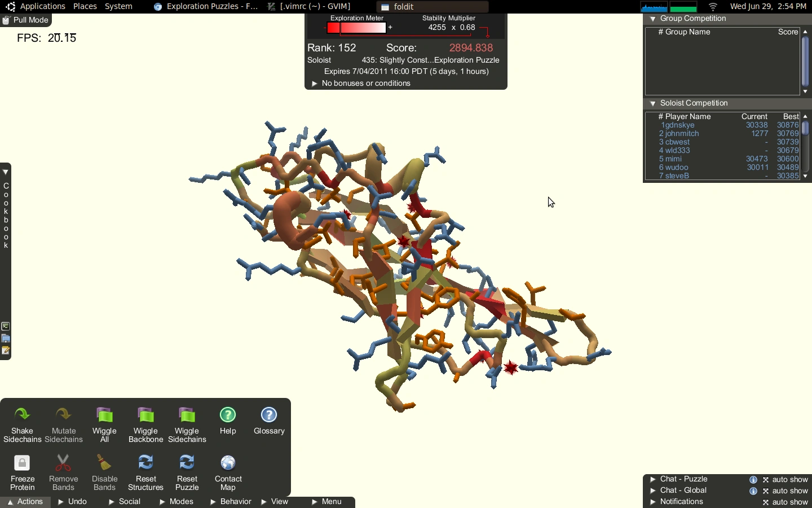The height and width of the screenshot is (508, 812).
Task: Click the red score value 2894.838
Action: [471, 48]
